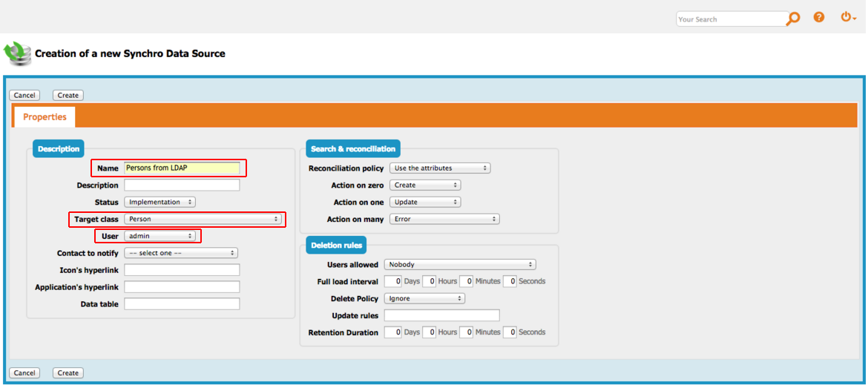Screen dimensions: 868x388
Task: Select the Properties tab
Action: (45, 117)
